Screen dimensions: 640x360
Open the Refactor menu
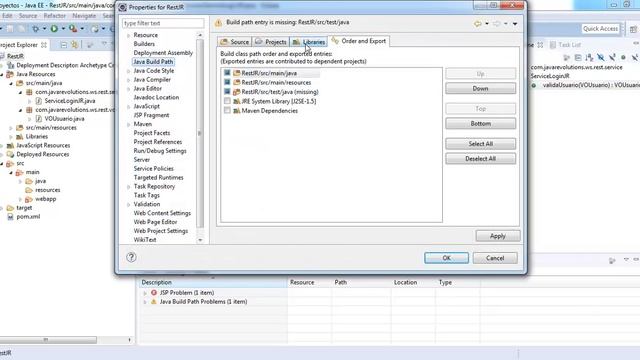tap(55, 16)
